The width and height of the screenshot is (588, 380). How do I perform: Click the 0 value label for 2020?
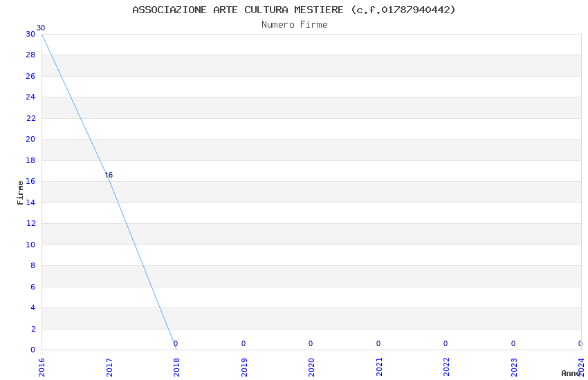[311, 343]
